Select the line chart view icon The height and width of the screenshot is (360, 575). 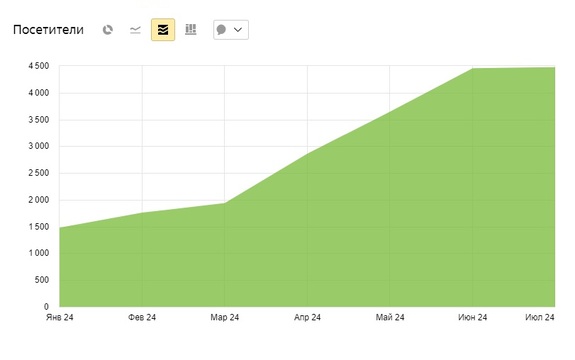point(135,30)
